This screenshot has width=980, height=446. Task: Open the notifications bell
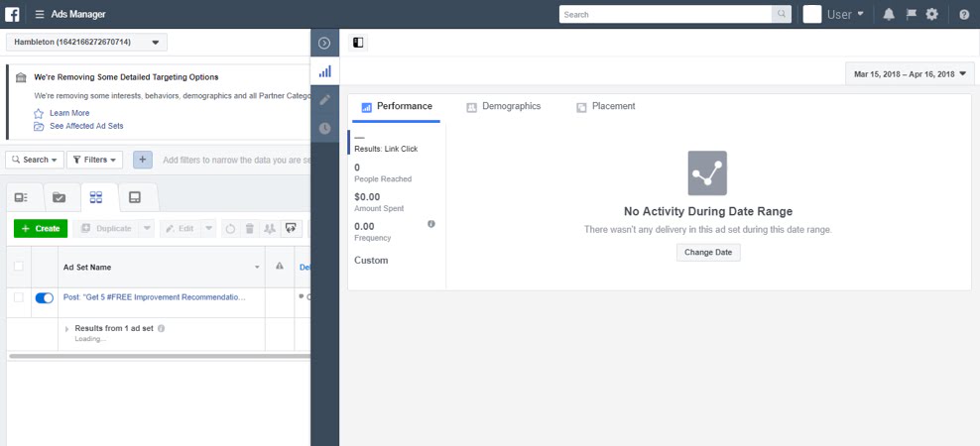pyautogui.click(x=889, y=14)
